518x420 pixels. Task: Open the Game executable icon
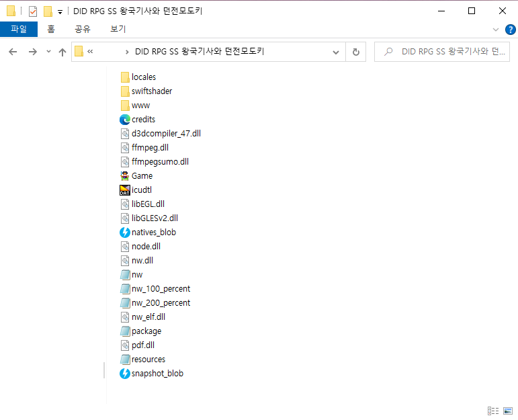(x=124, y=176)
